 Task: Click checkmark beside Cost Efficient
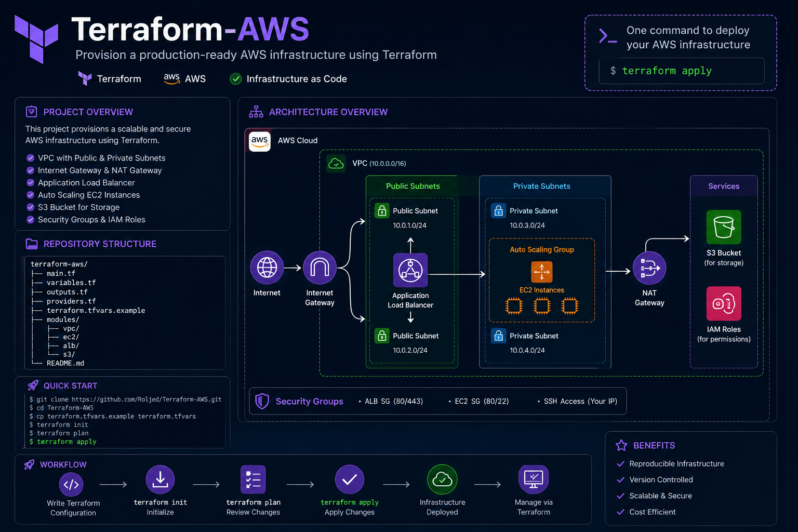620,512
